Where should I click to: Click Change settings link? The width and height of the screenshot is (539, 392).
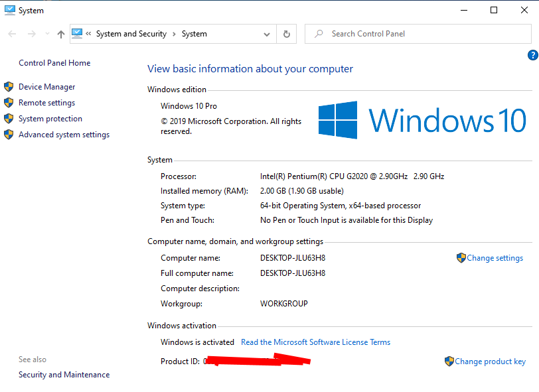(x=495, y=258)
